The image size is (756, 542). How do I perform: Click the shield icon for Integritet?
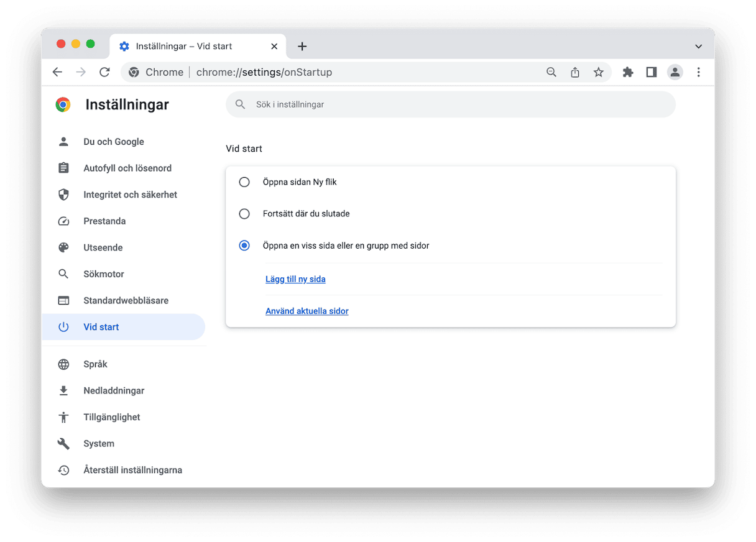point(63,195)
